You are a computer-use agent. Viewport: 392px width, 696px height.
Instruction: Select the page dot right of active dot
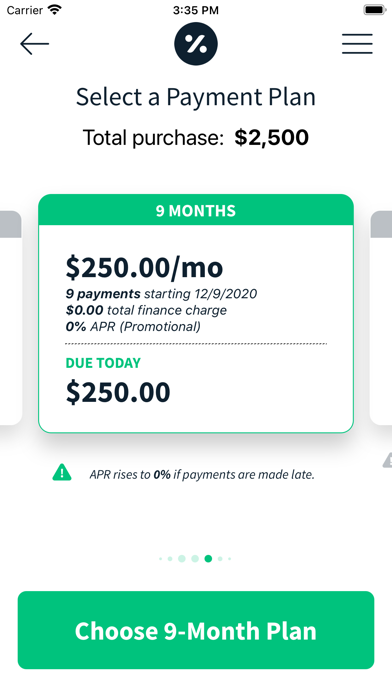[220, 559]
